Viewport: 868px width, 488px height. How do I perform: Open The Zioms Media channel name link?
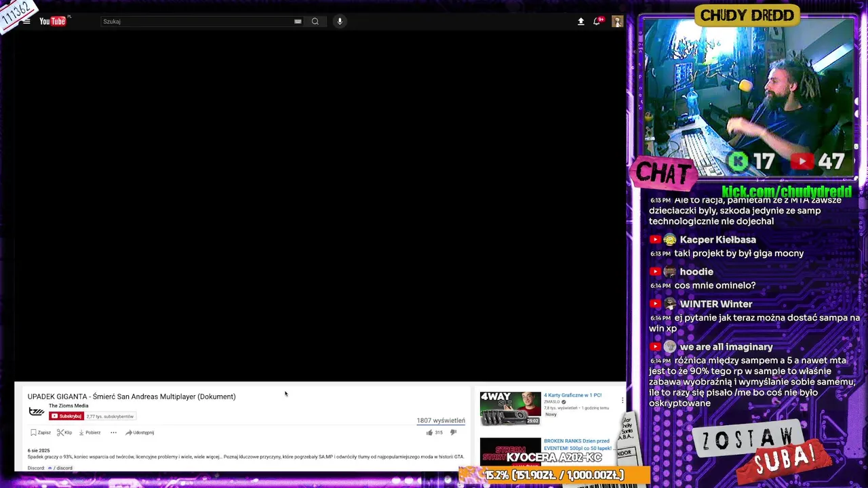[x=68, y=406]
